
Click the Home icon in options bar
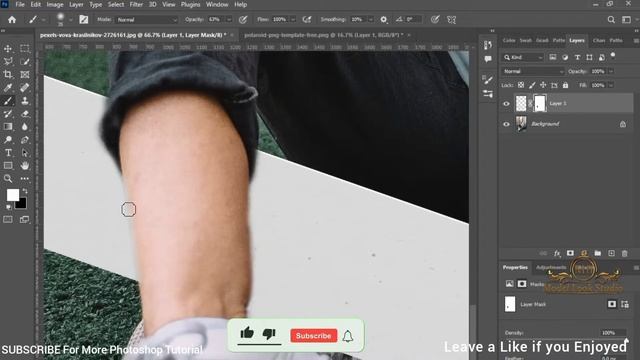(12, 20)
